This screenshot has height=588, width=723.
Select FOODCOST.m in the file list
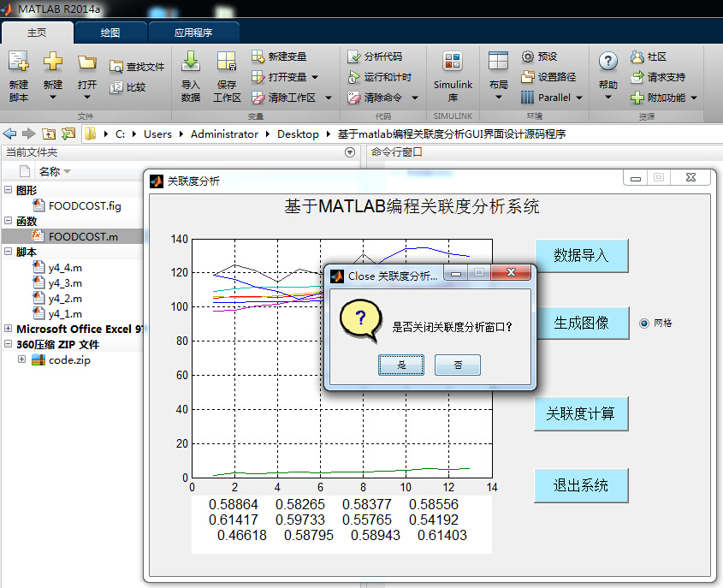click(83, 236)
